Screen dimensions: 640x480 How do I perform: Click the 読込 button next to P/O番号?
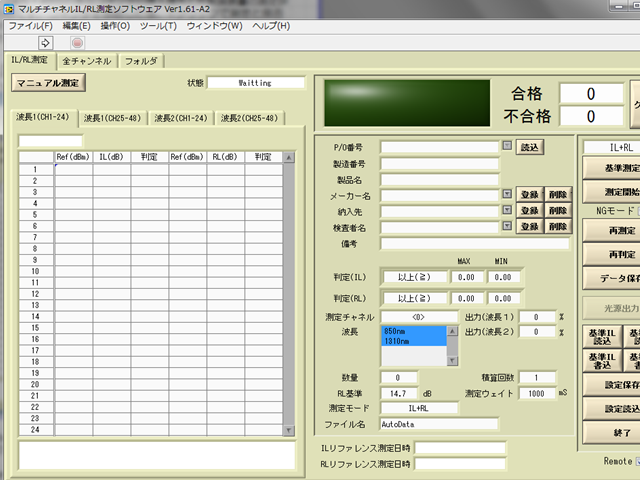[x=530, y=147]
